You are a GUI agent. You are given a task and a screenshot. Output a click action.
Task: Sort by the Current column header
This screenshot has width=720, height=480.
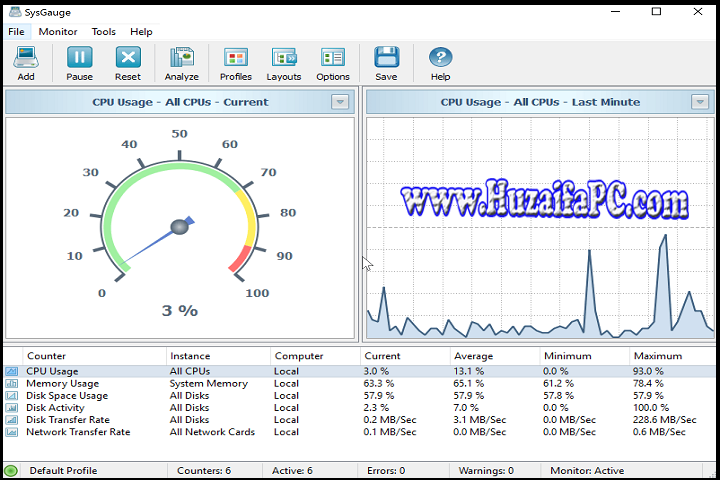[x=405, y=356]
